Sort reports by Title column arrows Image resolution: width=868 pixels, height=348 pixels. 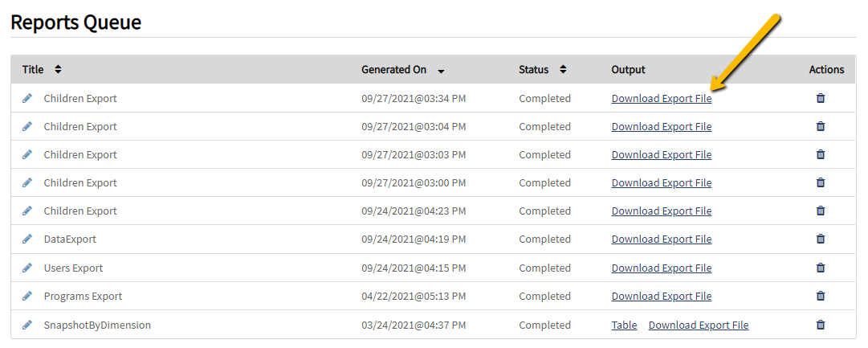pos(58,70)
